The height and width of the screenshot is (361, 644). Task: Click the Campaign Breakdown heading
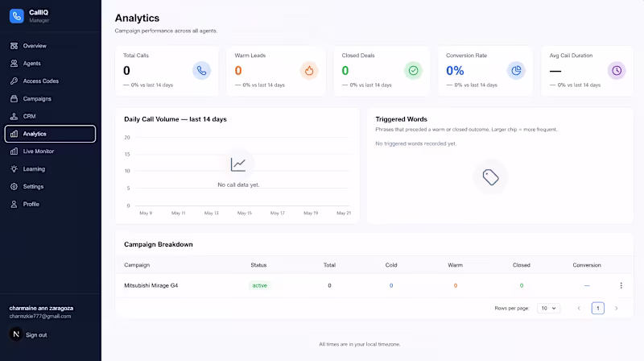[158, 244]
